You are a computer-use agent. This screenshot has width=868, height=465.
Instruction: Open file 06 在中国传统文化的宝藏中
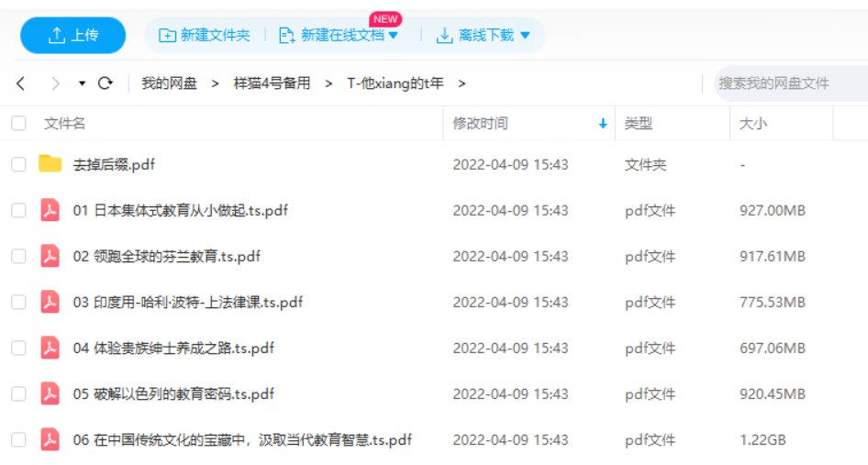click(242, 440)
